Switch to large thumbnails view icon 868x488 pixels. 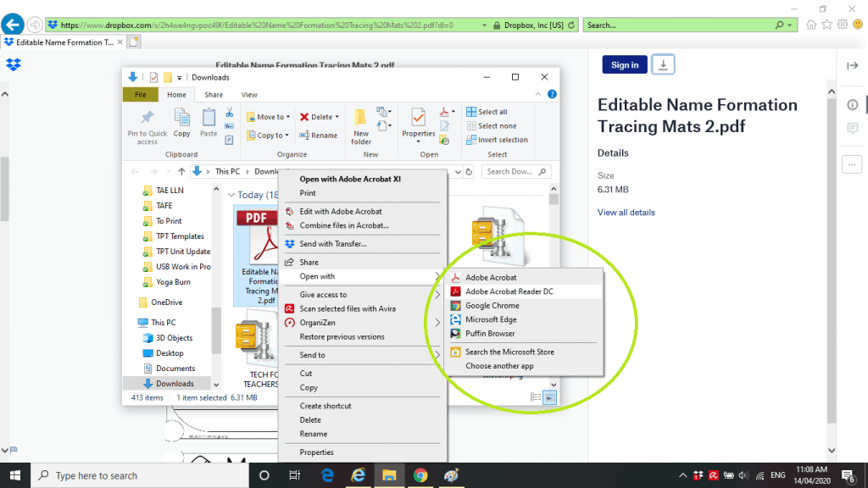pos(549,397)
